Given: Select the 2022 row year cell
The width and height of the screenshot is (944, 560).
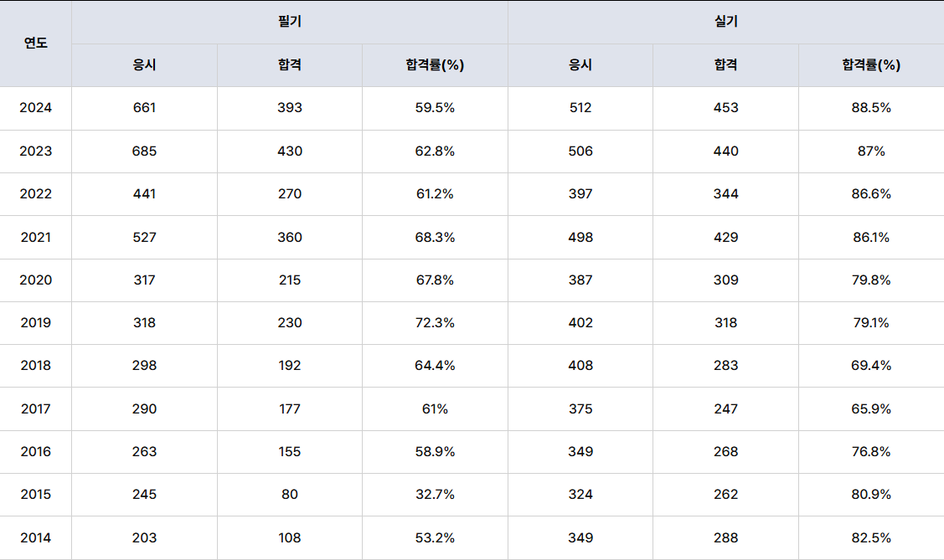Looking at the screenshot, I should pos(35,194).
